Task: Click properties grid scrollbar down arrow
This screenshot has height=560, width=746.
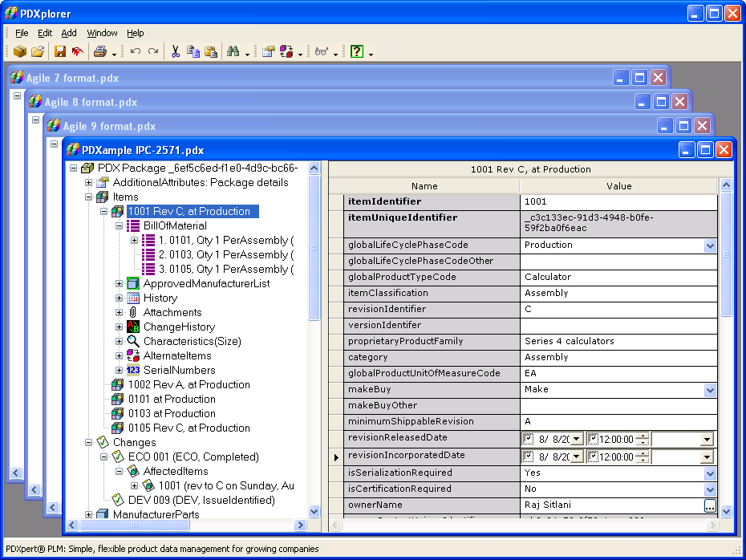Action: [726, 512]
